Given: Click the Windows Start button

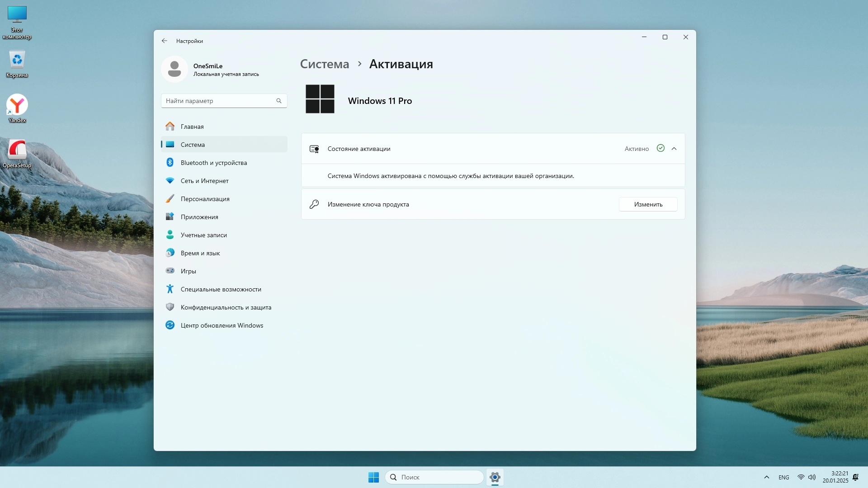Looking at the screenshot, I should point(373,477).
